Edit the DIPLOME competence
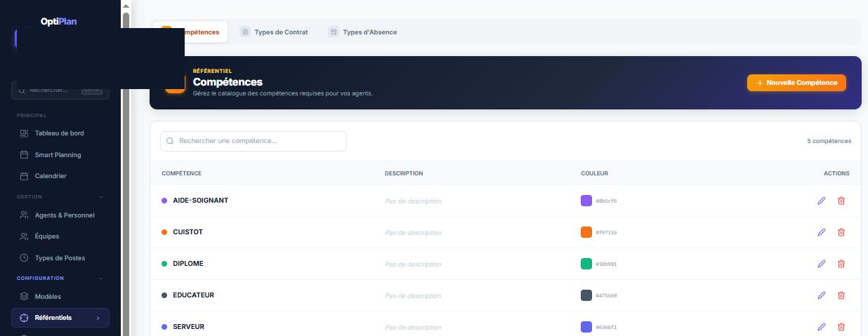Viewport: 868px width, 336px height. (x=822, y=264)
